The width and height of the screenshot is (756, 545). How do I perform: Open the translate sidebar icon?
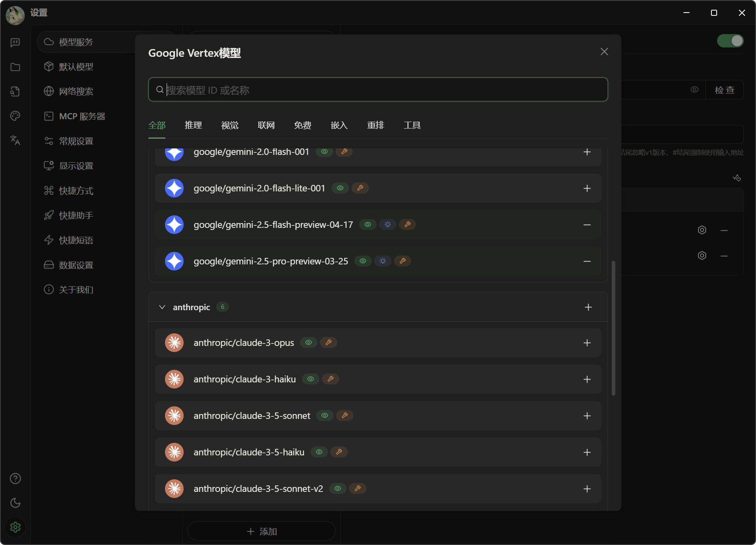coord(15,140)
